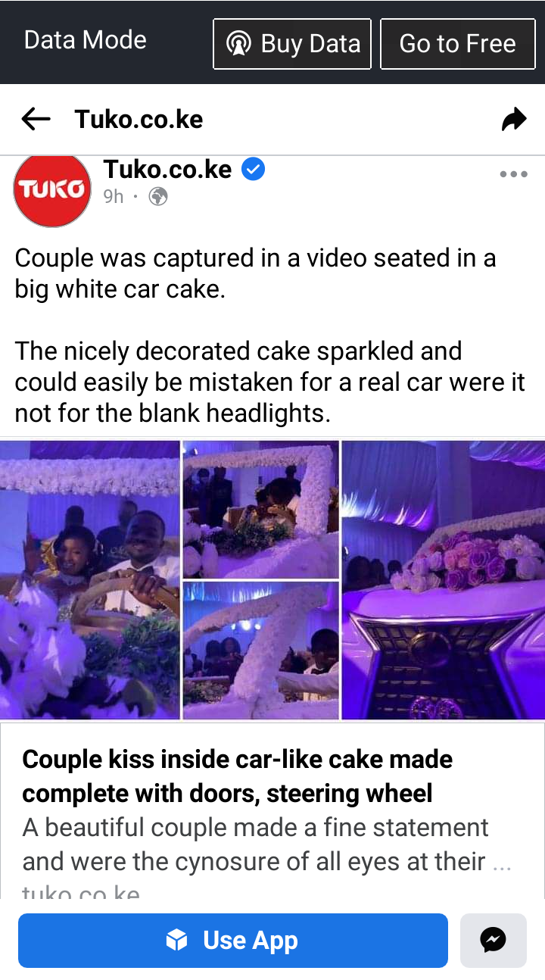Viewport: 545px width, 980px height.
Task: Tap the blue verified badge icon
Action: (253, 170)
